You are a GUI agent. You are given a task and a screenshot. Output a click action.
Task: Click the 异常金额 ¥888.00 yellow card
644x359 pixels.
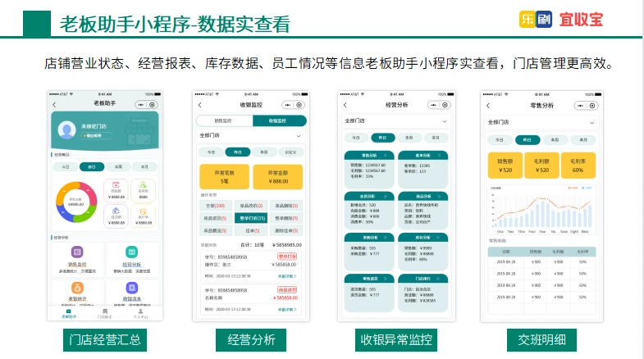[278, 176]
